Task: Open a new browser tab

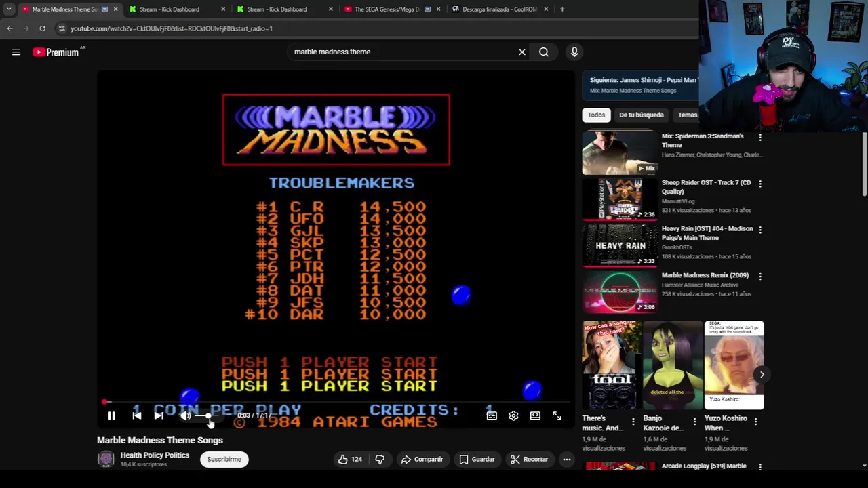Action: [562, 9]
